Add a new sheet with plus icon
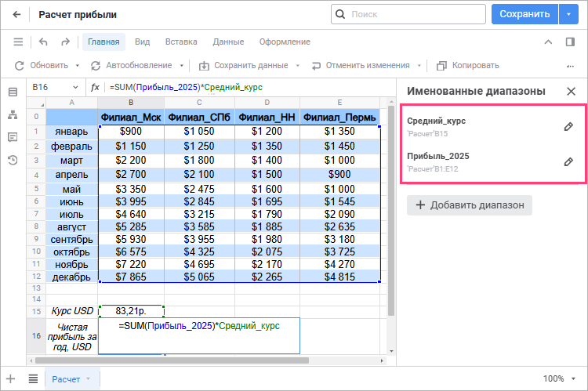This screenshot has width=588, height=391. 10,379
